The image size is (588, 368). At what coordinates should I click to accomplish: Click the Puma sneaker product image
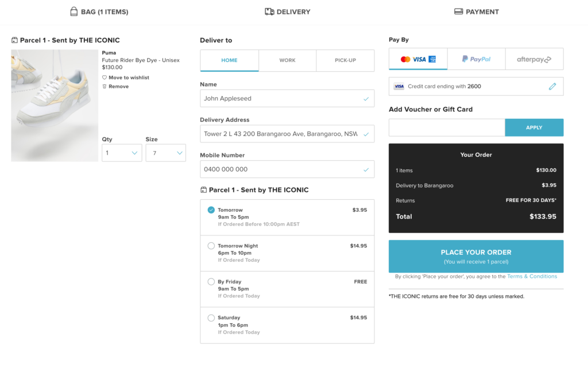pos(55,106)
